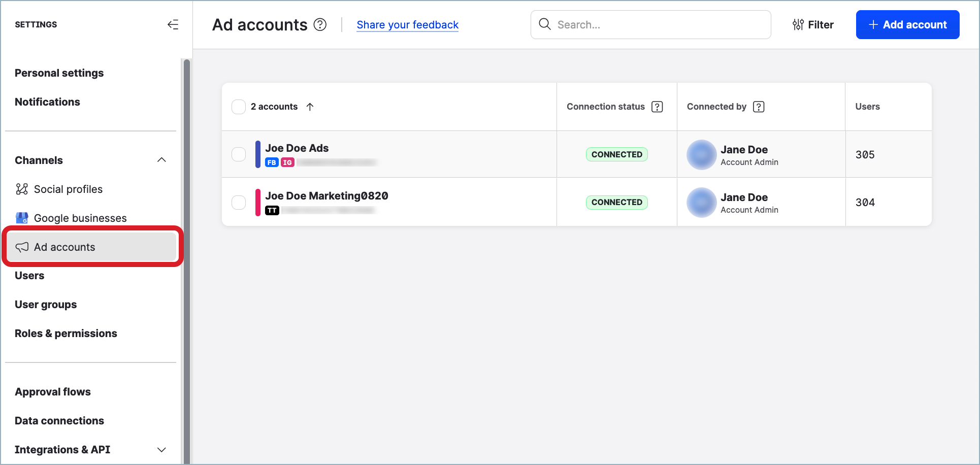980x465 pixels.
Task: Click the Add account button
Action: 907,24
